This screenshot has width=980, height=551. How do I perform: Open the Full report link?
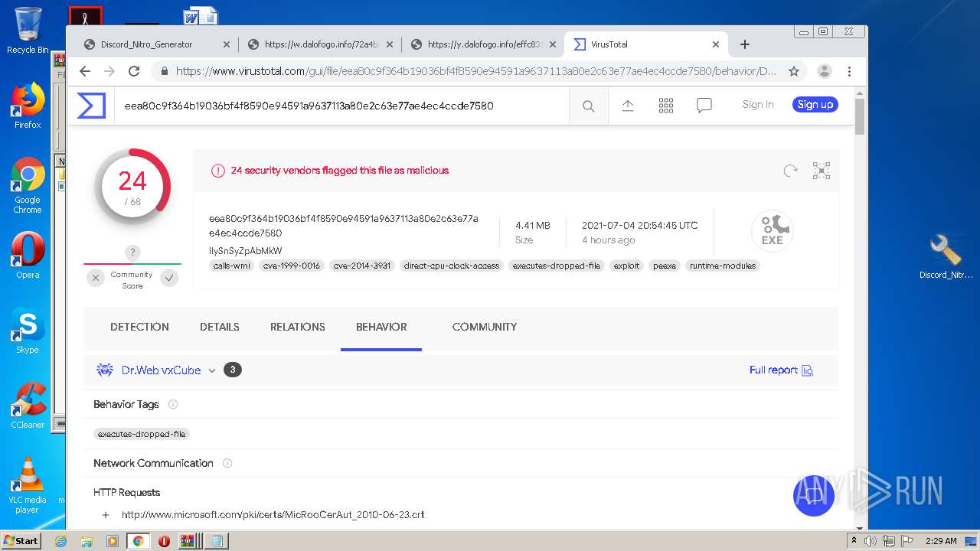(781, 370)
